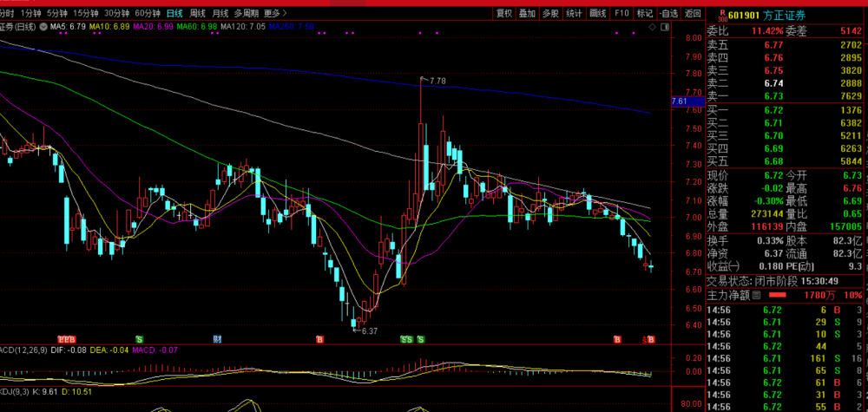Click the 换手 0.33% value

[770, 241]
